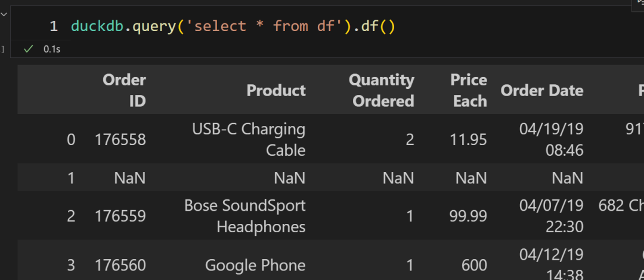Click the Price Each column header

pos(469,90)
